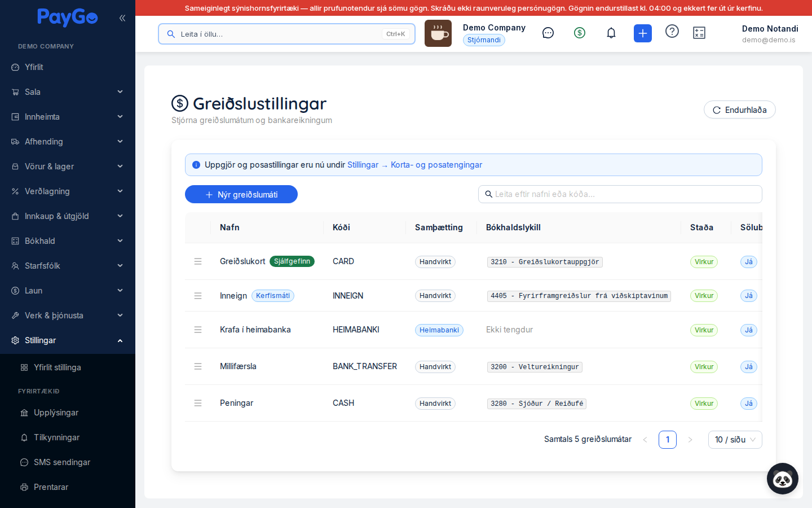Select page 1 in pagination
This screenshot has height=508, width=812.
(x=668, y=440)
